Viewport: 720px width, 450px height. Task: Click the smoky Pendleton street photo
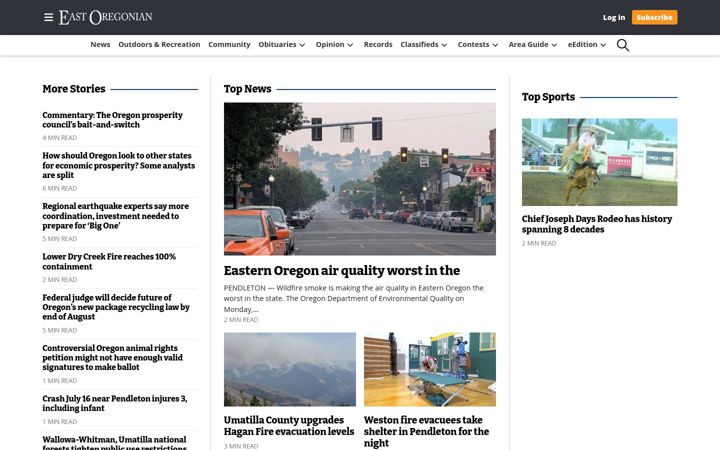coord(360,179)
